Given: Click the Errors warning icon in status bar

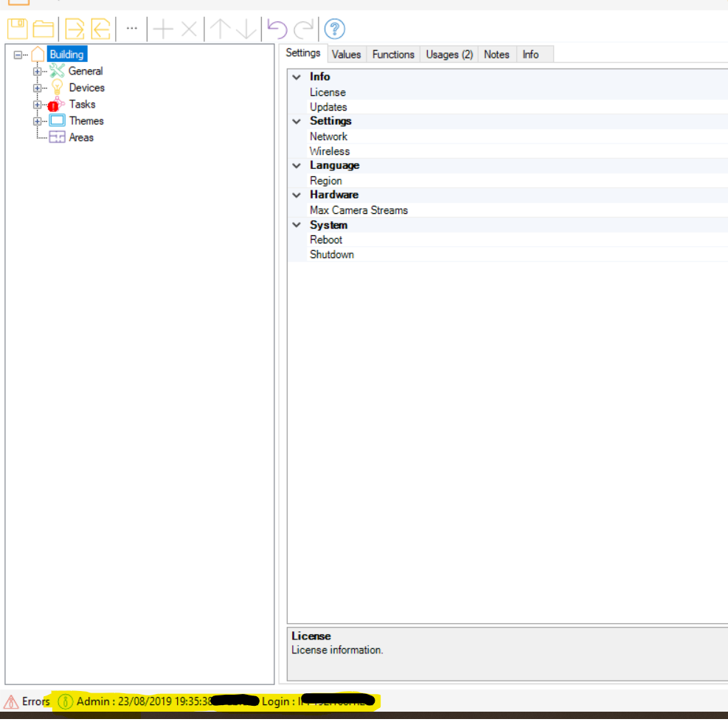Looking at the screenshot, I should tap(11, 701).
